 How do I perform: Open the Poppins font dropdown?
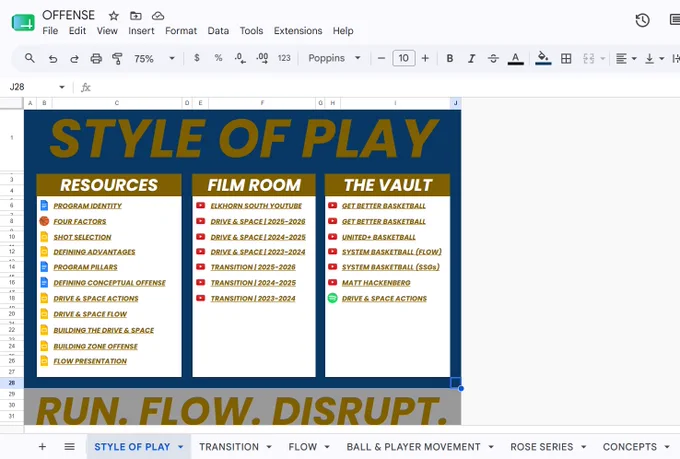pyautogui.click(x=334, y=58)
